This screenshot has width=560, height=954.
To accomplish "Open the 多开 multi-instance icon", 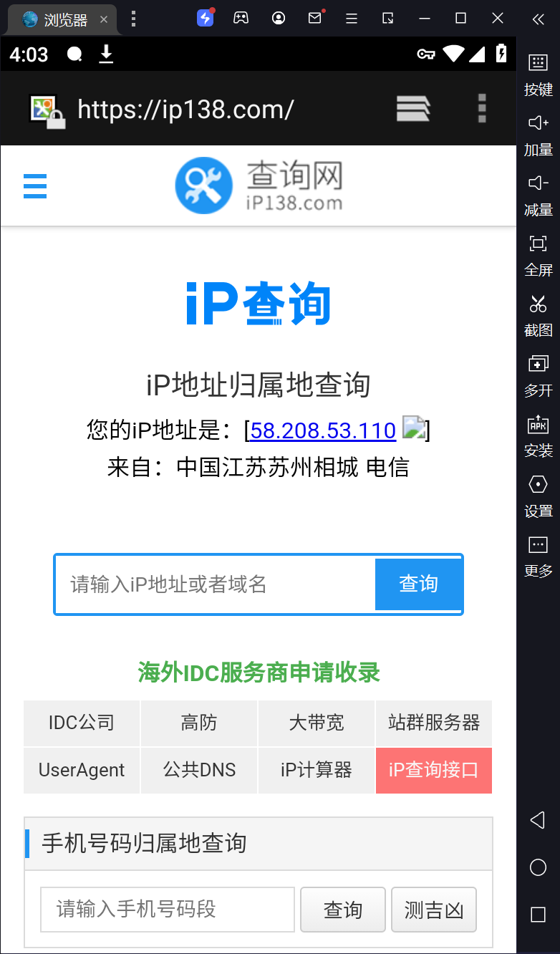I will click(538, 375).
